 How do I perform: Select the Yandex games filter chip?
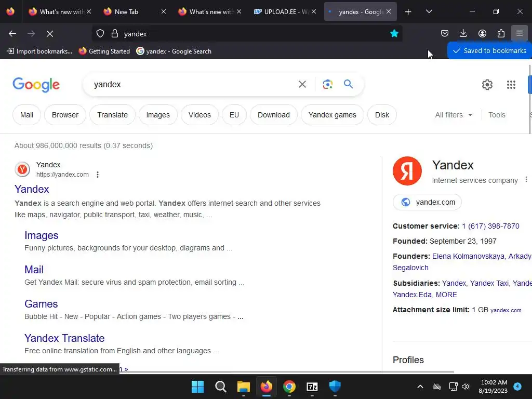coord(332,115)
